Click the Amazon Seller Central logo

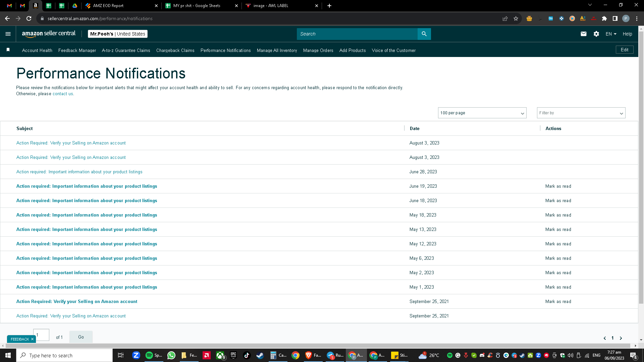click(x=49, y=34)
